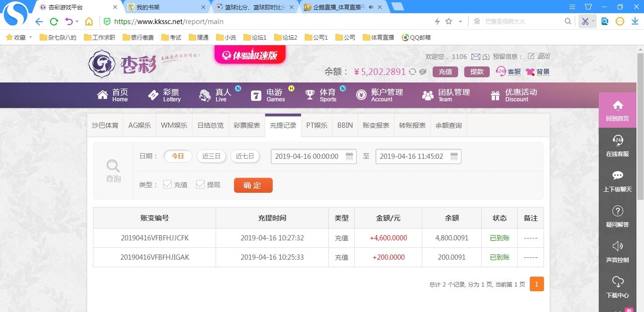Open the 银行缴费 bookmark folder
644x312 pixels.
click(x=138, y=37)
